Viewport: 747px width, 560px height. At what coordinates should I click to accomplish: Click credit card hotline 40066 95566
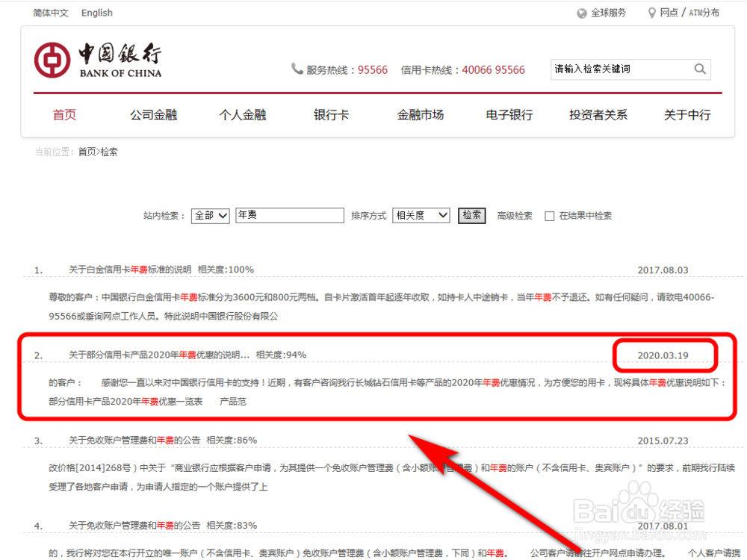[x=493, y=70]
